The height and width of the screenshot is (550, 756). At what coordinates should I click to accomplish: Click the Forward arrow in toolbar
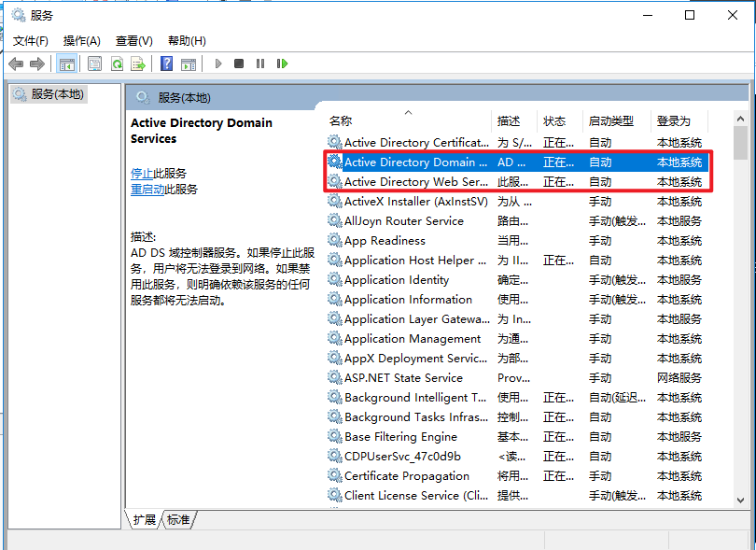coord(37,63)
